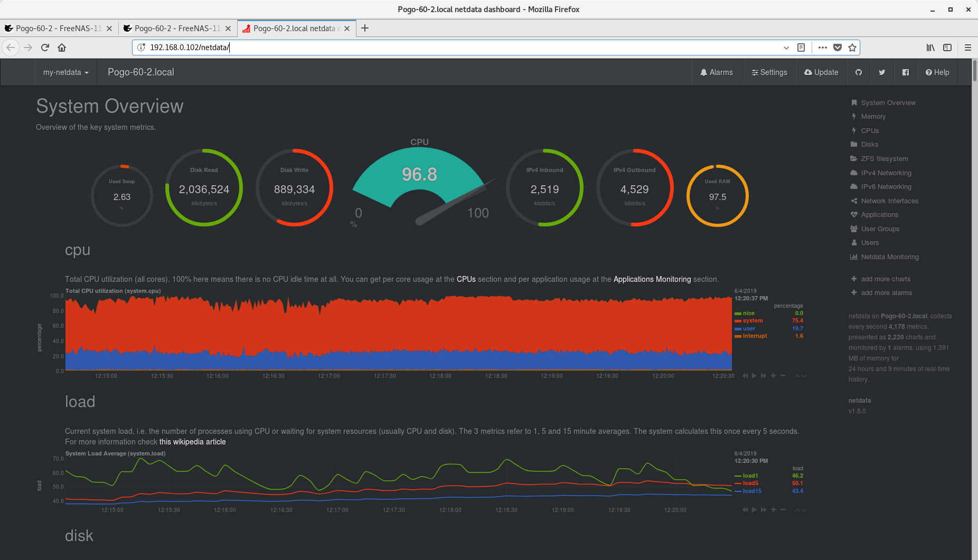Toggle reader view icon in address bar
Screen dimensions: 978x560
pos(801,48)
